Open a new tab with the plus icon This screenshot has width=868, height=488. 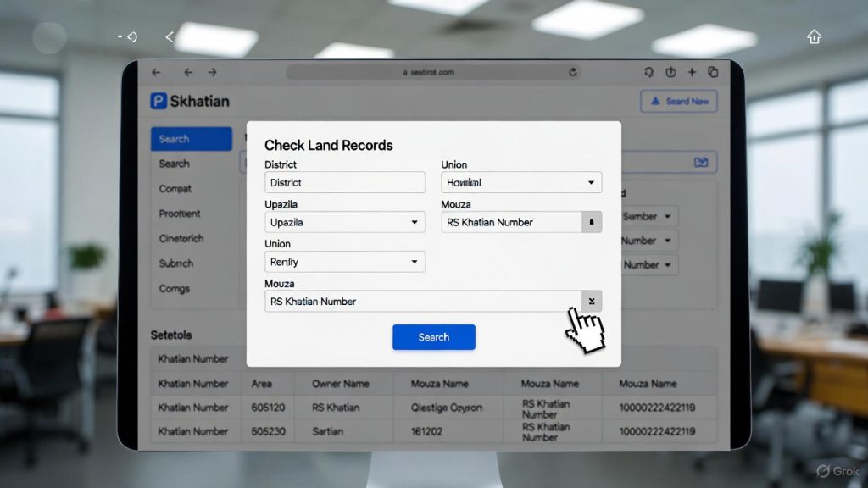692,73
